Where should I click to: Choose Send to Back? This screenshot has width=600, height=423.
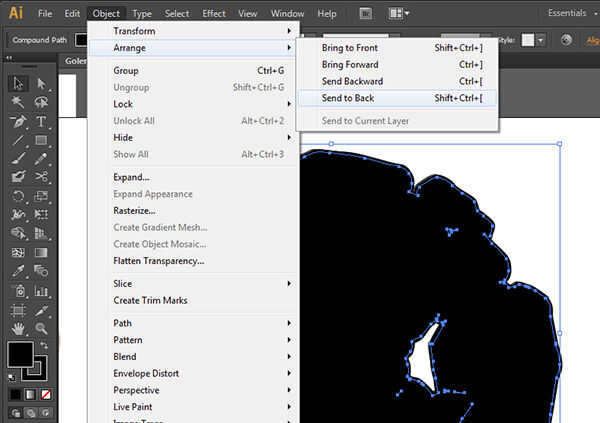coord(397,98)
